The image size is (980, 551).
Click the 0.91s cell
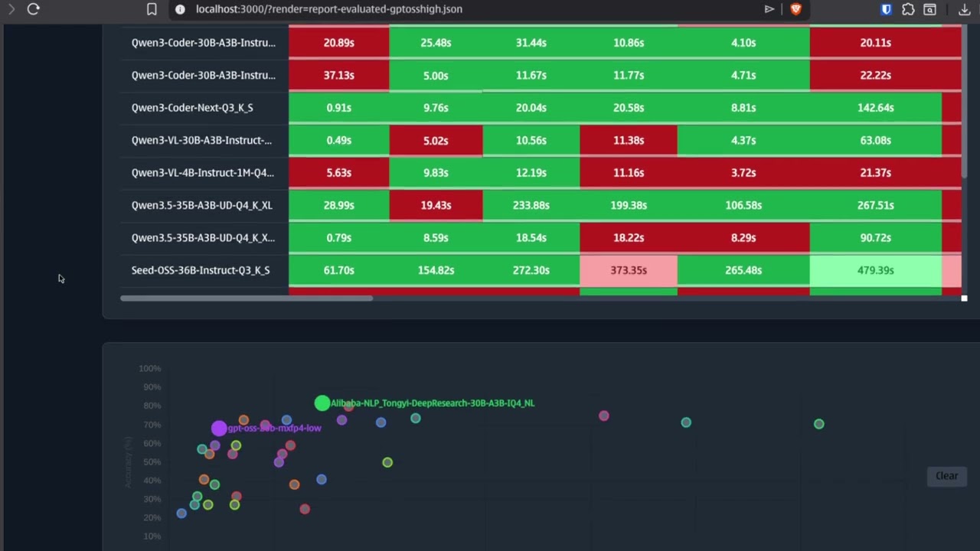tap(338, 108)
